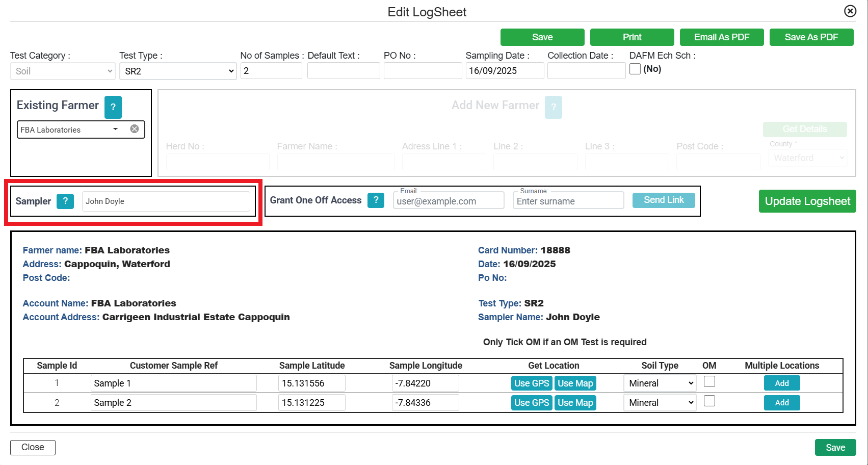
Task: Click the Print button
Action: [632, 37]
